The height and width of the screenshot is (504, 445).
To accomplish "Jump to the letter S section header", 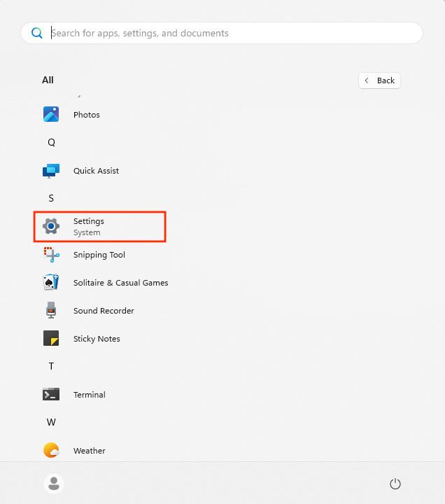I will [x=51, y=198].
